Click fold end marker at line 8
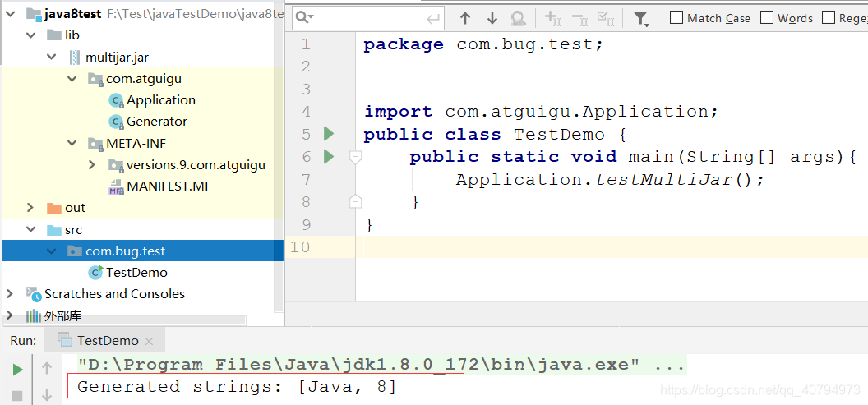 pyautogui.click(x=356, y=201)
